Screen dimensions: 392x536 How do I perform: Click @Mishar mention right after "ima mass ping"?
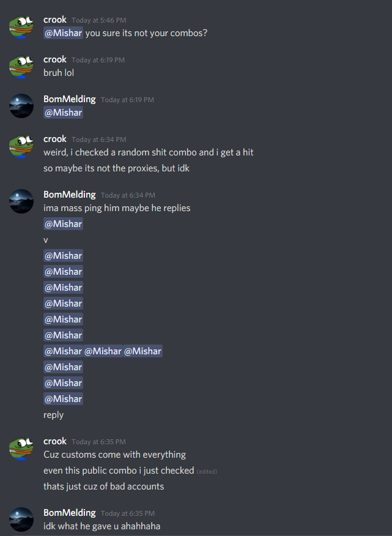63,224
